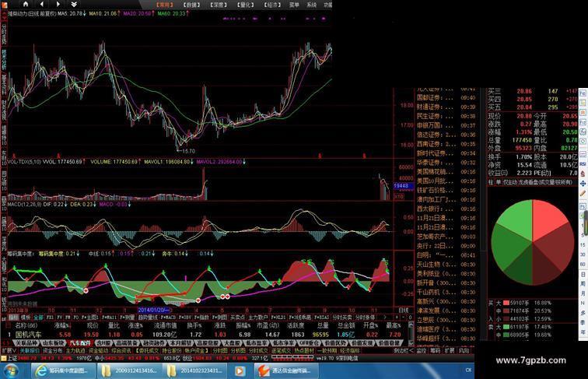
Task: Choose the F*MACD indicator button
Action: 168,318
